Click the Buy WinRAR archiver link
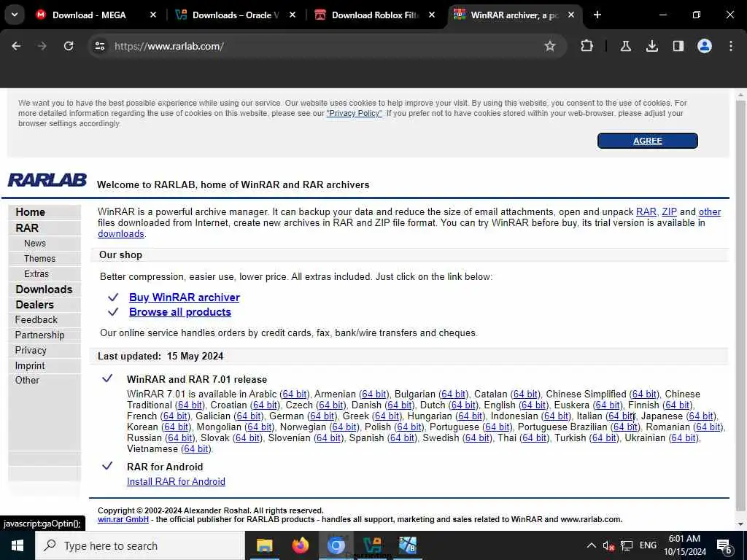The image size is (747, 560). click(x=185, y=297)
